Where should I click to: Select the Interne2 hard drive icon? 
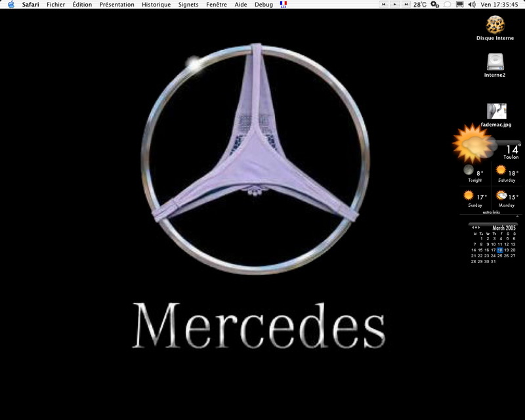tap(495, 62)
